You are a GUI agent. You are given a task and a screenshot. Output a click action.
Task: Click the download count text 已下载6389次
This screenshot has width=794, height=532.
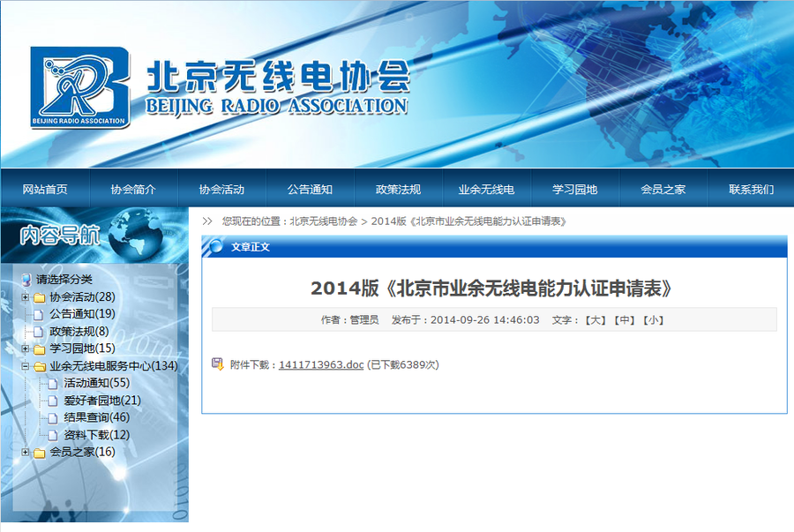point(402,365)
